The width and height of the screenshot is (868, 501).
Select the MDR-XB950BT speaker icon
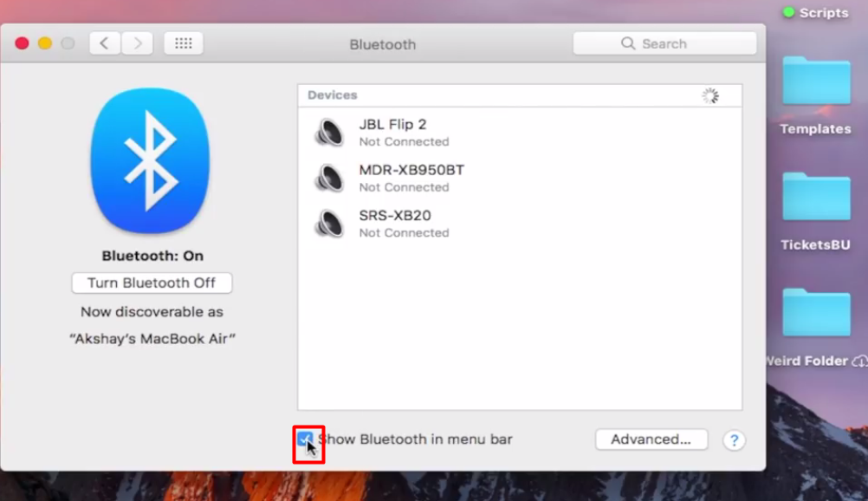329,178
